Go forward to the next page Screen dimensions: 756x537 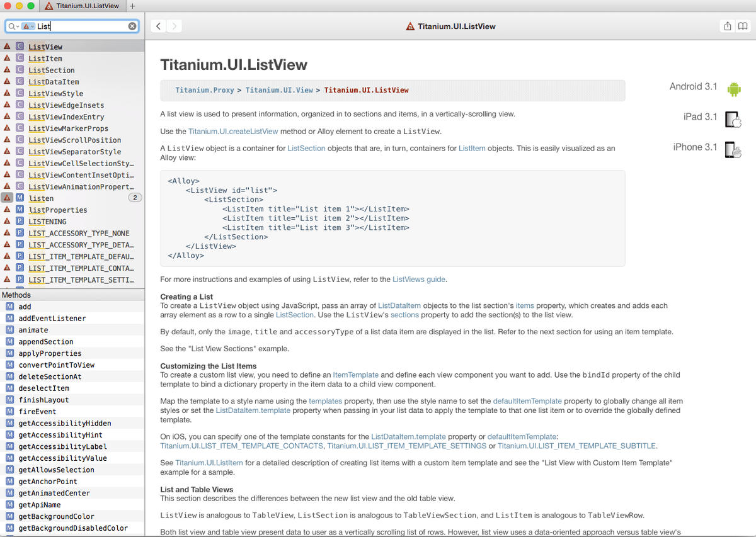(x=175, y=26)
